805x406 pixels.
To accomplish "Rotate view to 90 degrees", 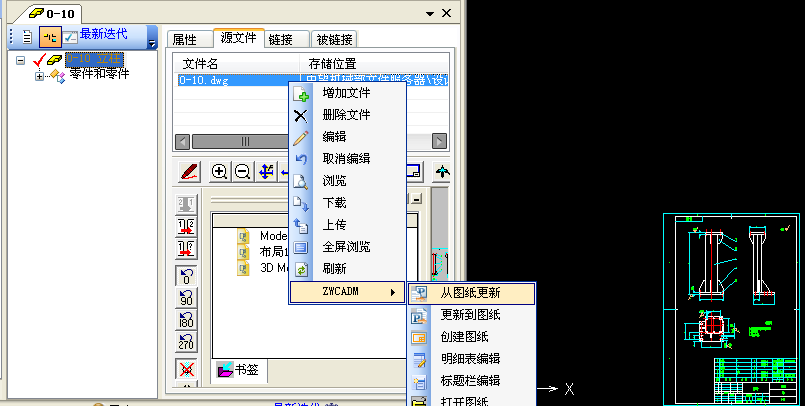I will [x=185, y=298].
